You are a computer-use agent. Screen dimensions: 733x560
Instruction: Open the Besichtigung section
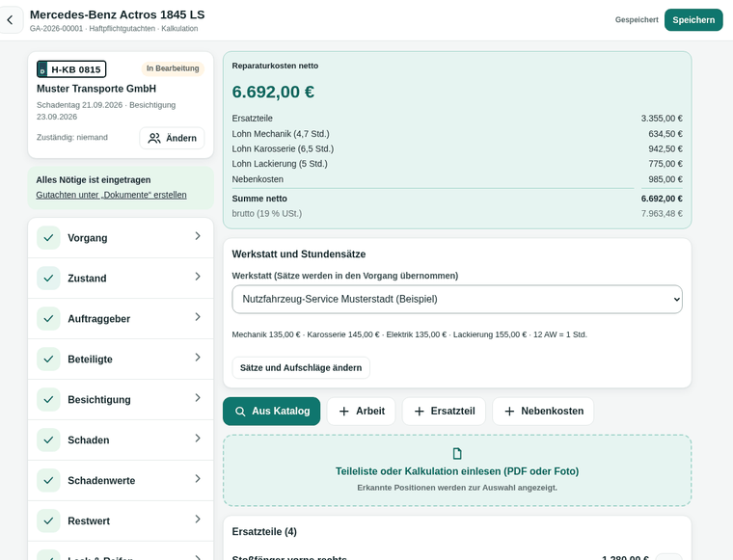[x=121, y=400]
